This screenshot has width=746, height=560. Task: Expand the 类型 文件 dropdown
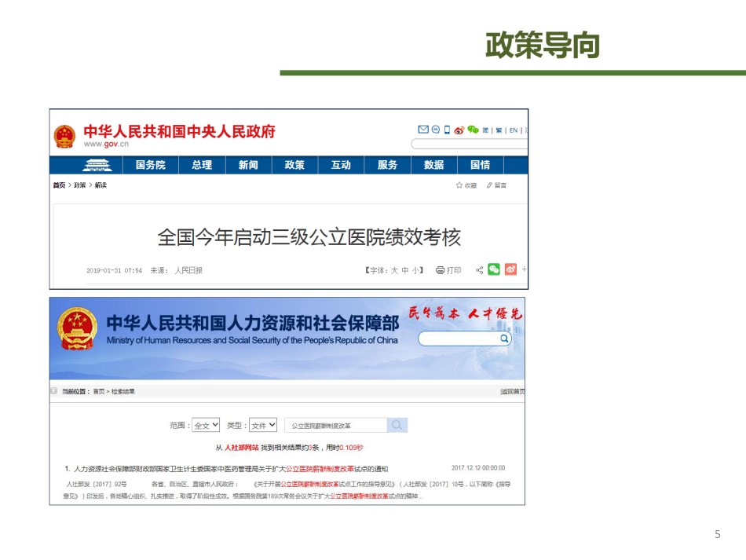[x=263, y=425]
